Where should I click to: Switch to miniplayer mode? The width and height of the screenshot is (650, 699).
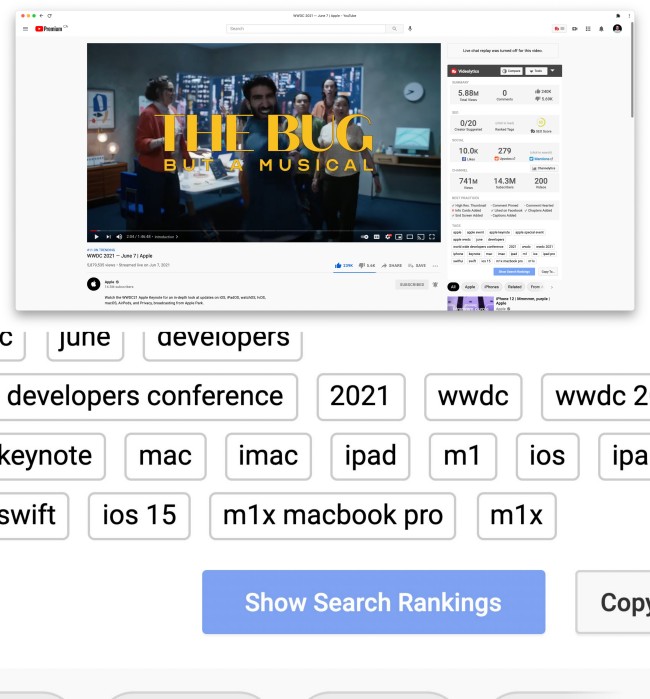pyautogui.click(x=399, y=237)
